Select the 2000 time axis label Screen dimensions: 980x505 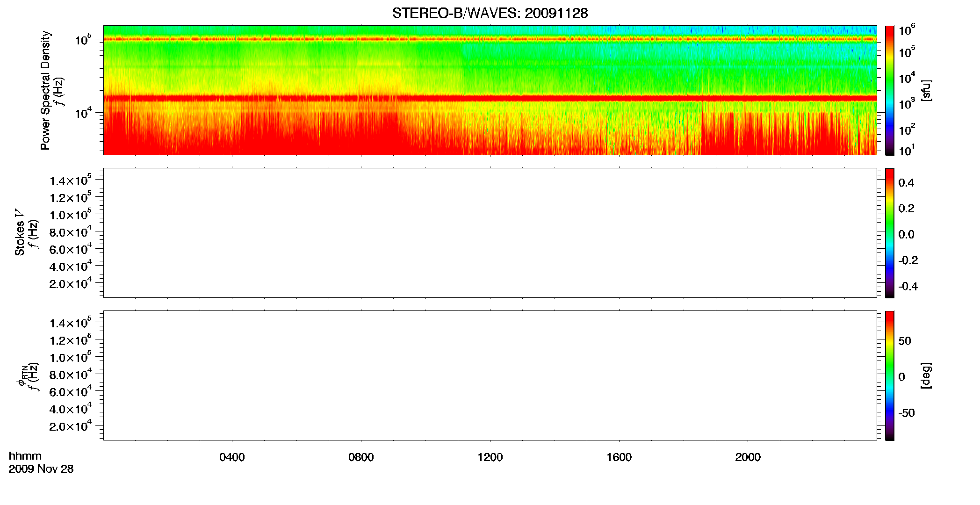(x=748, y=457)
